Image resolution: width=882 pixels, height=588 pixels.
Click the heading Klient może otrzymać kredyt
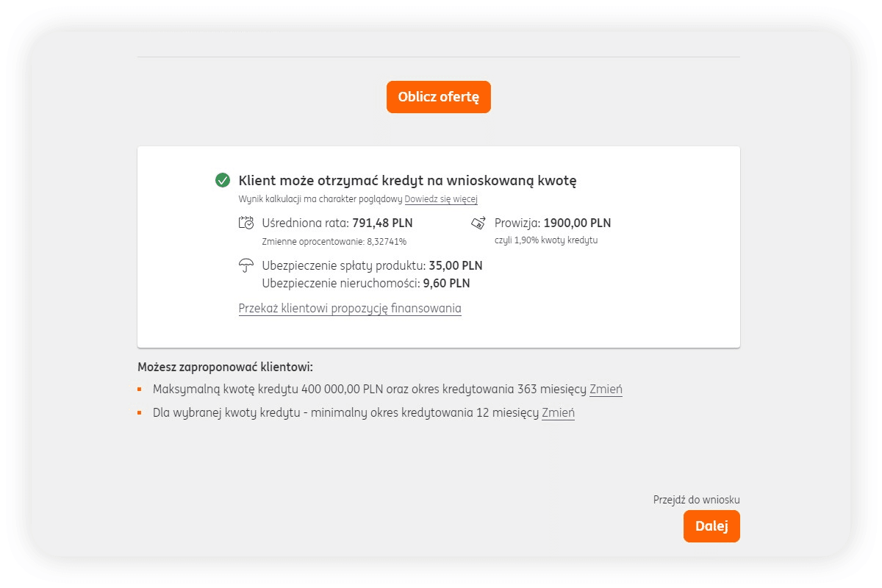[x=407, y=181]
